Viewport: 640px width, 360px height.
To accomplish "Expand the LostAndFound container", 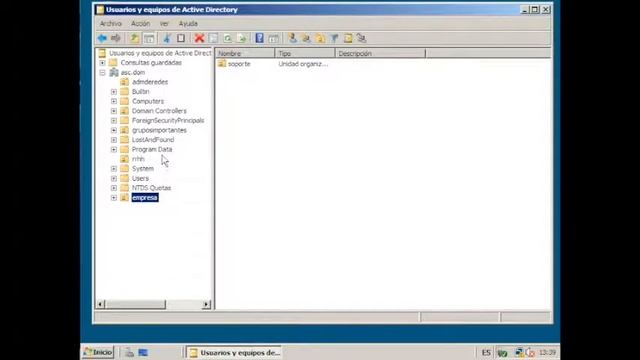I will (114, 140).
